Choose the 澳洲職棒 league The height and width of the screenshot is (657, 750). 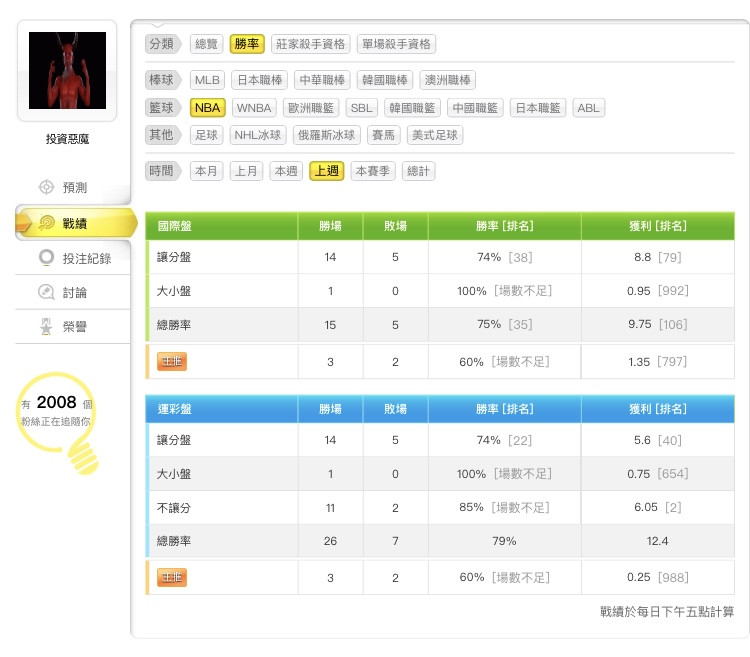pyautogui.click(x=448, y=80)
